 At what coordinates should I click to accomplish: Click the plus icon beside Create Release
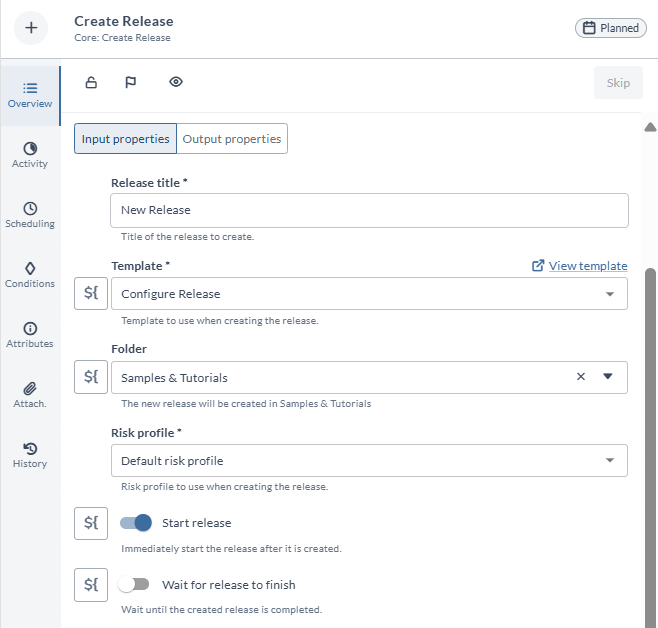pos(30,28)
